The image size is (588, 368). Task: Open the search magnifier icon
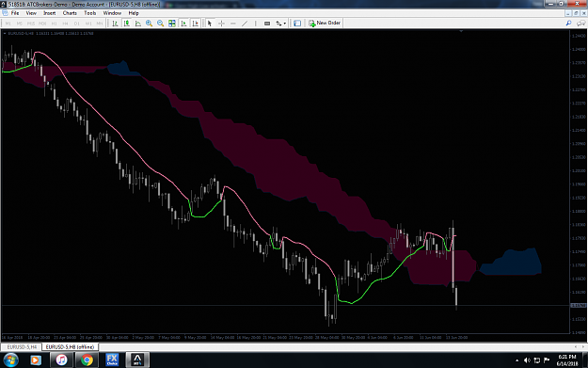[568, 24]
